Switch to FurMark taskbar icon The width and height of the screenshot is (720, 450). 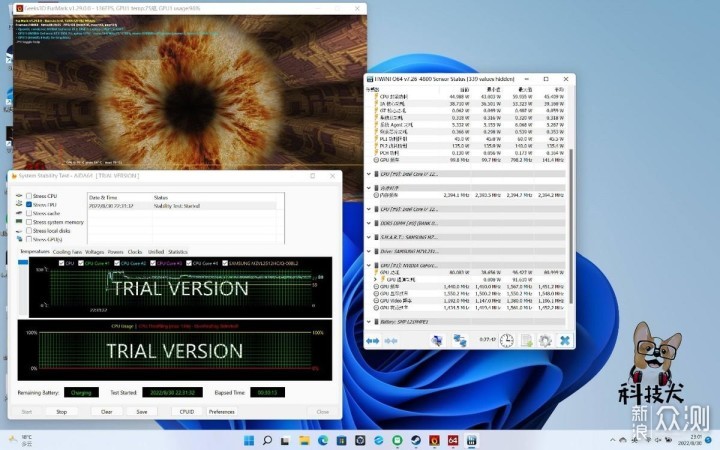[x=434, y=440]
